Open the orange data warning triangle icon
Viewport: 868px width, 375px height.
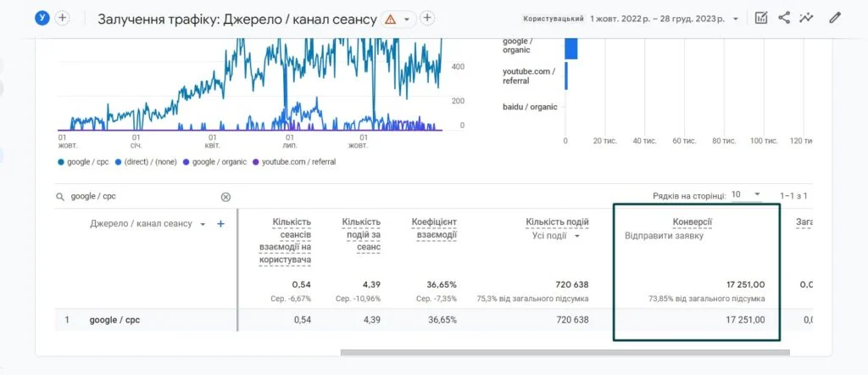(x=391, y=19)
